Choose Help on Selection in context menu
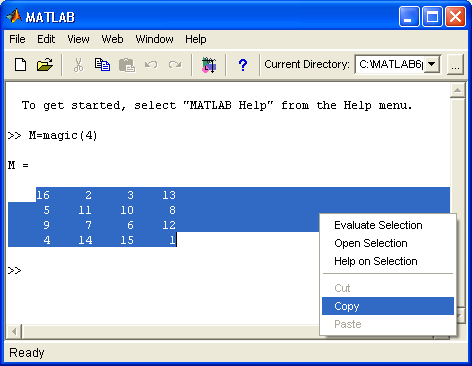 [388, 261]
